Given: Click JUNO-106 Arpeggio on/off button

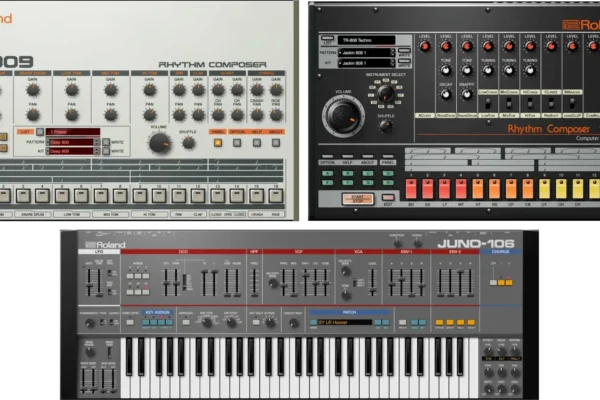Looking at the screenshot, I should pos(186,322).
